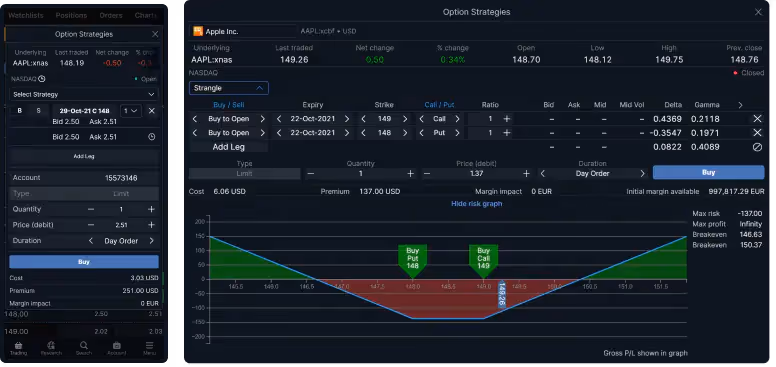This screenshot has width=776, height=367.
Task: Lower strike from 149
Action: tap(364, 119)
